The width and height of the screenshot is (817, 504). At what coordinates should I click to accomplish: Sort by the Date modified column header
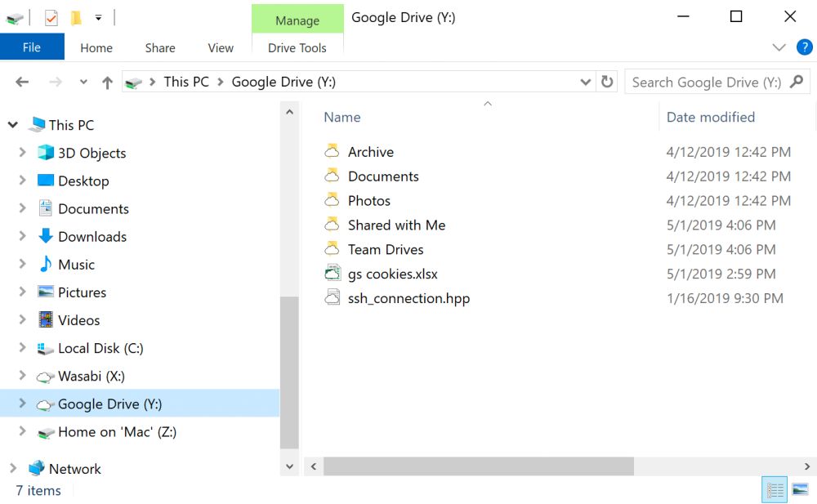click(711, 118)
